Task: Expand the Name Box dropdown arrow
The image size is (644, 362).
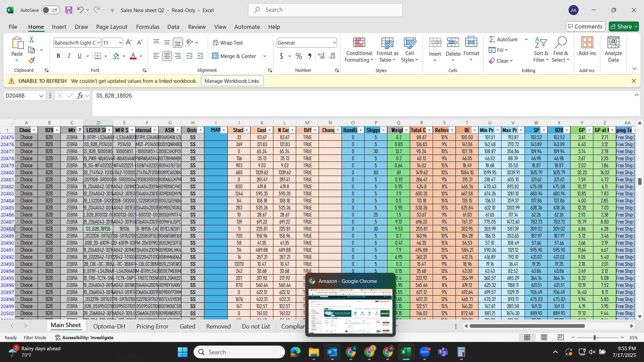Action: 41,96
